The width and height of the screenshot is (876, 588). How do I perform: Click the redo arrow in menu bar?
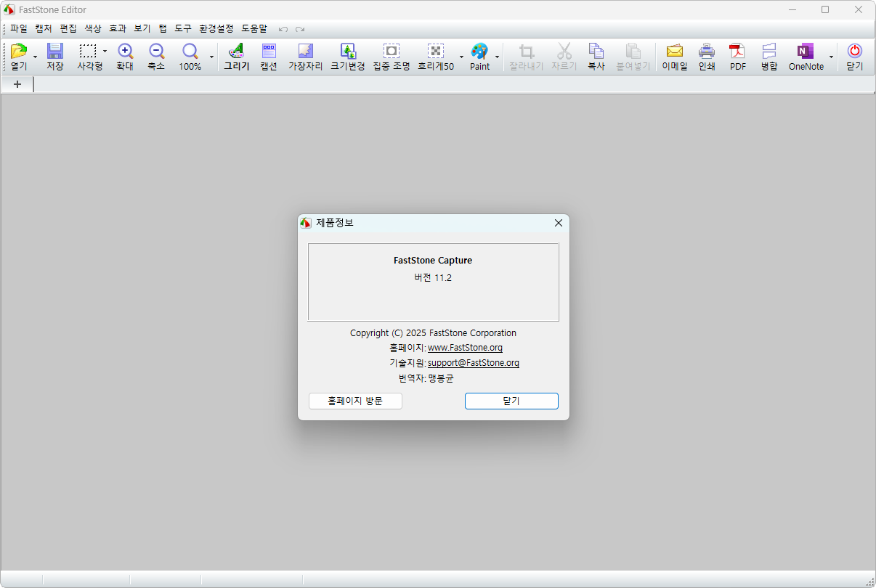pos(300,29)
